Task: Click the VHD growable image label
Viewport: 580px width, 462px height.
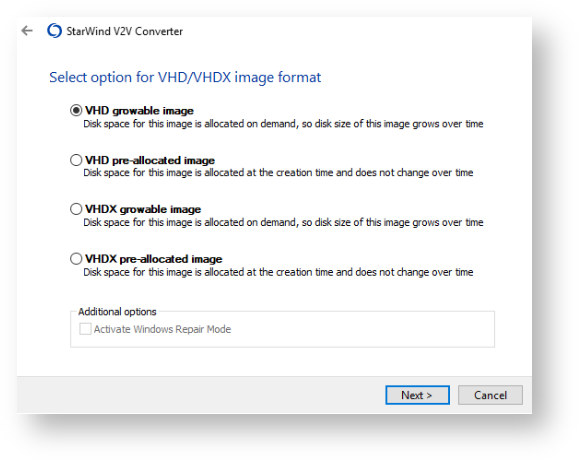Action: click(139, 111)
